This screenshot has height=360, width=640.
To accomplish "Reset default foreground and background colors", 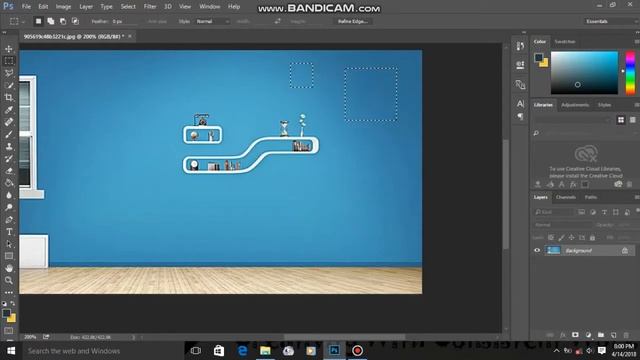I will [4, 304].
